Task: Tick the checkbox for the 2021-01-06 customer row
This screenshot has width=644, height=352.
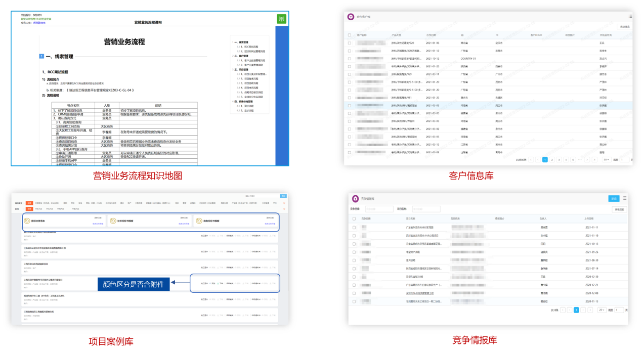Action: point(349,43)
